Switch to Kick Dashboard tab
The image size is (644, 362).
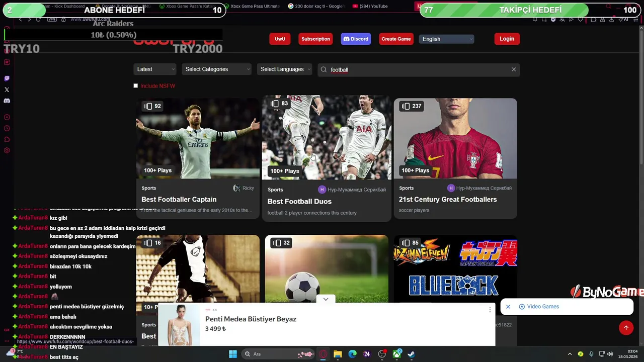click(x=65, y=6)
